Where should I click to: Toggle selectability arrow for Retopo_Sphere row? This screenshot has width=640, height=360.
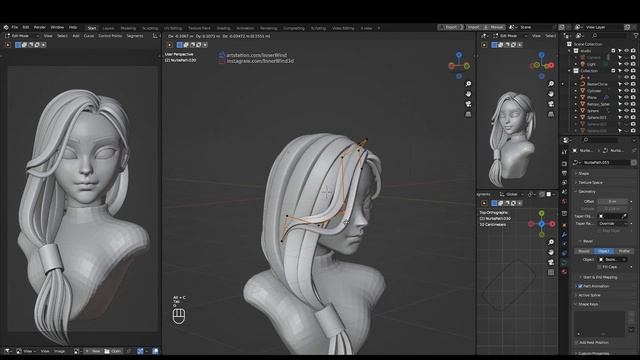tap(620, 104)
